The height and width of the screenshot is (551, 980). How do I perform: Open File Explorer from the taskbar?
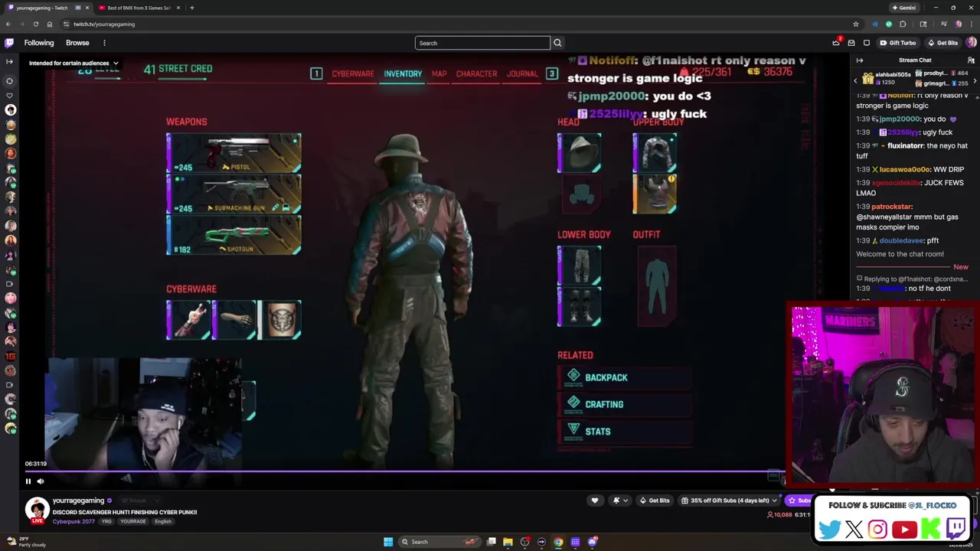(x=508, y=542)
